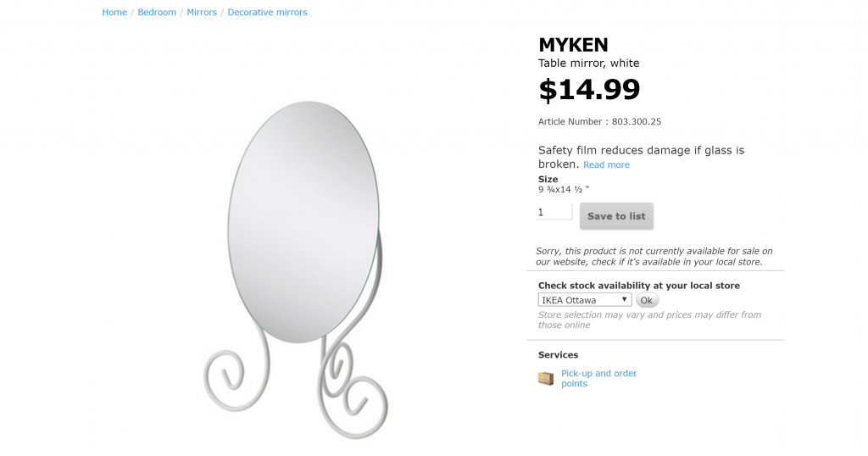The image size is (868, 456).
Task: Open the Mirrors breadcrumb category
Action: 202,13
